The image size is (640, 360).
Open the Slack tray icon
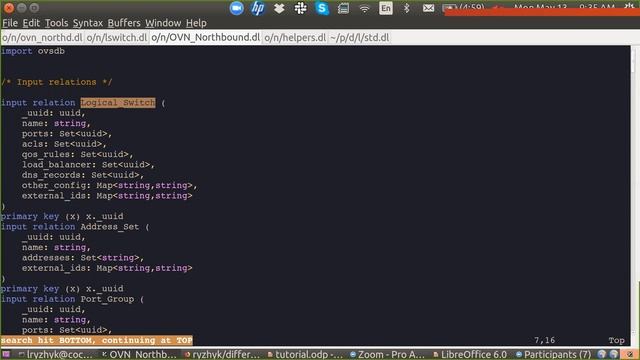click(301, 8)
